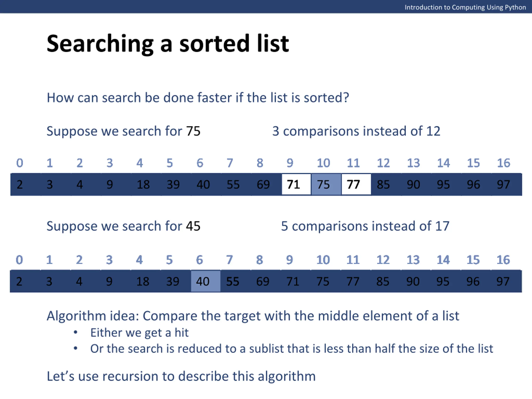
Task: Select the 'Suppose we search for 45' line
Action: click(x=123, y=226)
